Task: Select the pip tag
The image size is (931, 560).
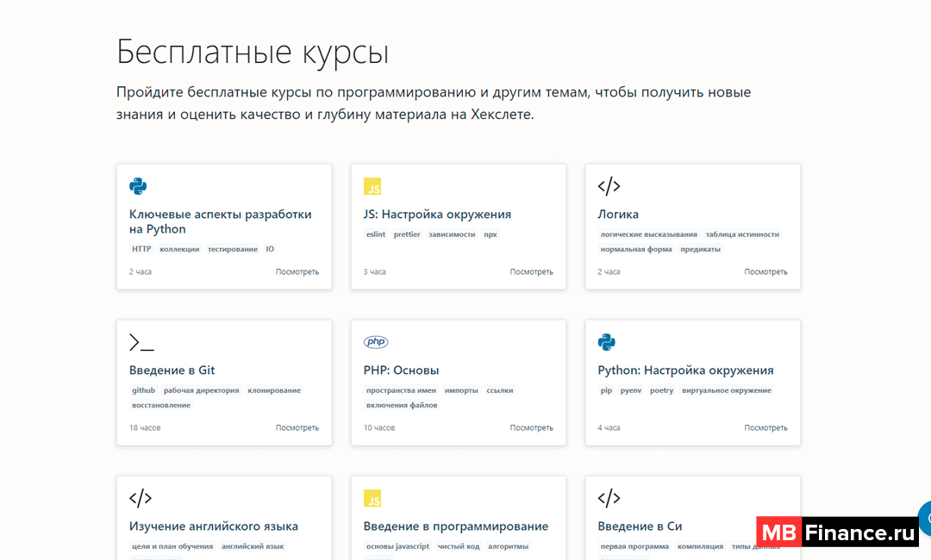Action: 606,390
